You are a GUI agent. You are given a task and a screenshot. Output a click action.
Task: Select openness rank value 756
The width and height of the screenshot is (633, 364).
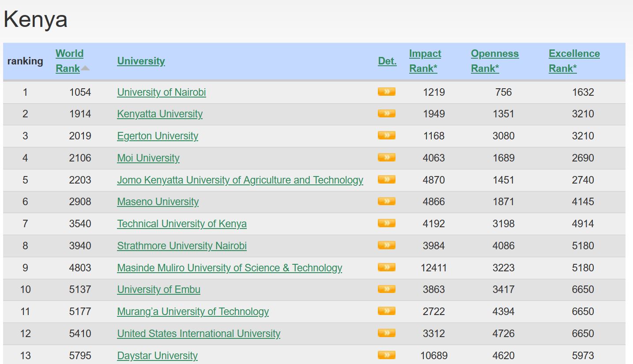pos(504,92)
